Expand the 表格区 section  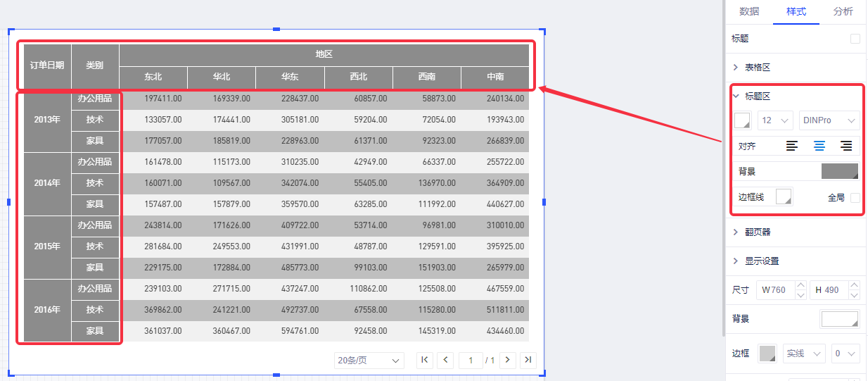tap(758, 68)
